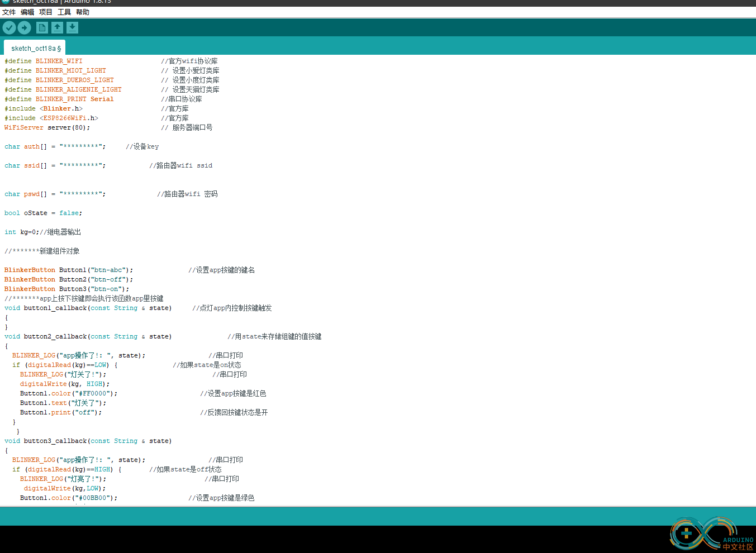Open the 文件 menu
Viewport: 756px width, 553px height.
[x=9, y=12]
